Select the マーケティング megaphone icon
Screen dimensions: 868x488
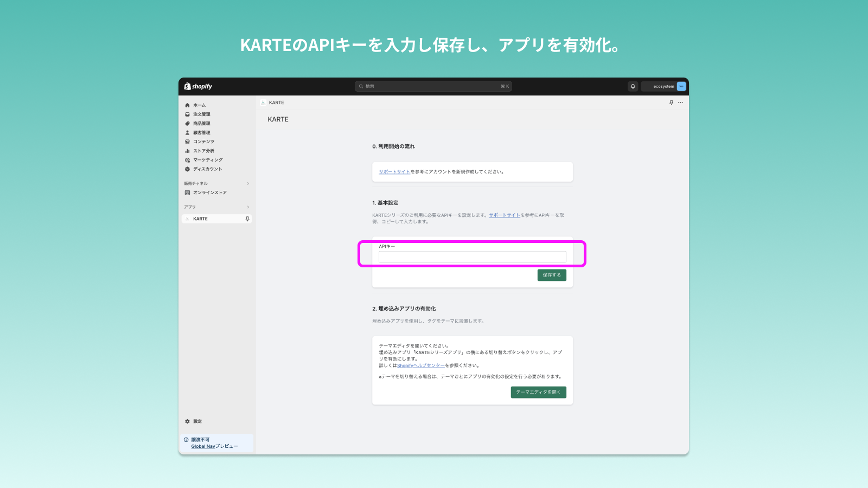pyautogui.click(x=188, y=160)
